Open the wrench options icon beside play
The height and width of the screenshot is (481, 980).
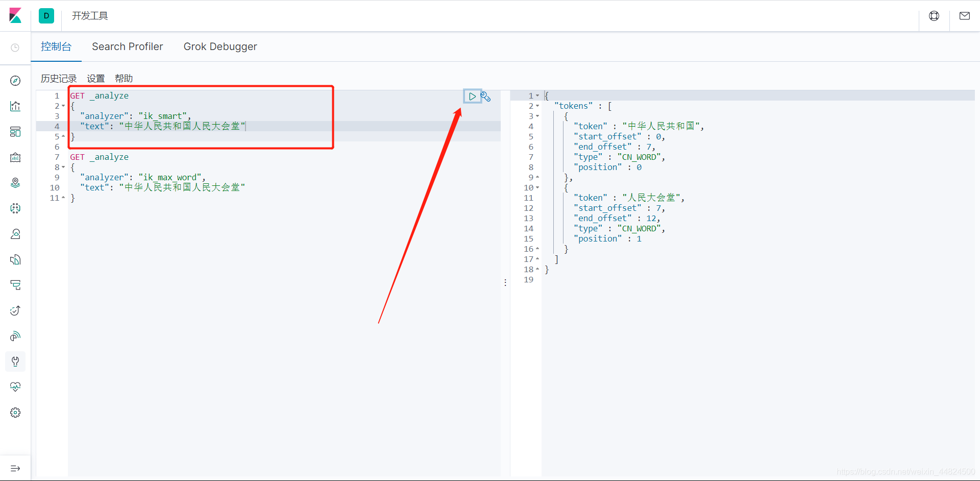point(485,96)
